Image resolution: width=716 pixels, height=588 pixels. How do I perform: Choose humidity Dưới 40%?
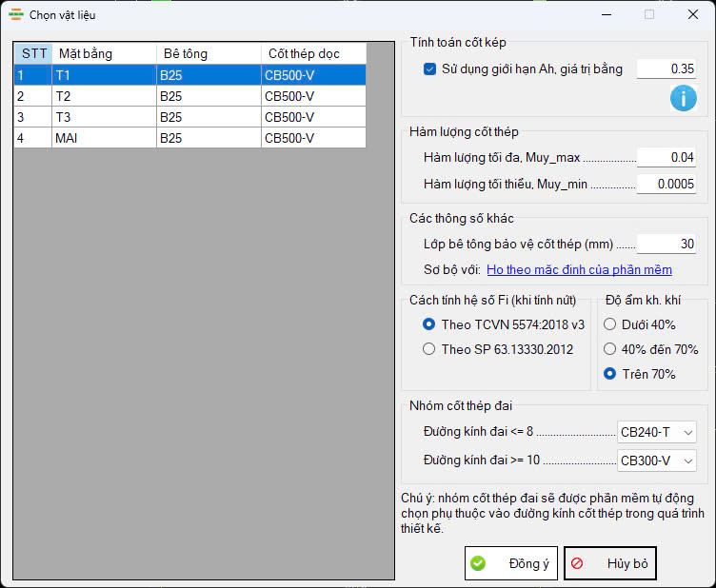coord(609,324)
